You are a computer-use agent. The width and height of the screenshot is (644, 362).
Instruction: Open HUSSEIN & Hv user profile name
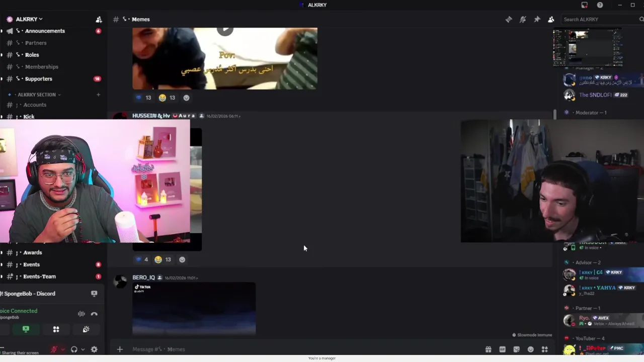click(x=151, y=116)
